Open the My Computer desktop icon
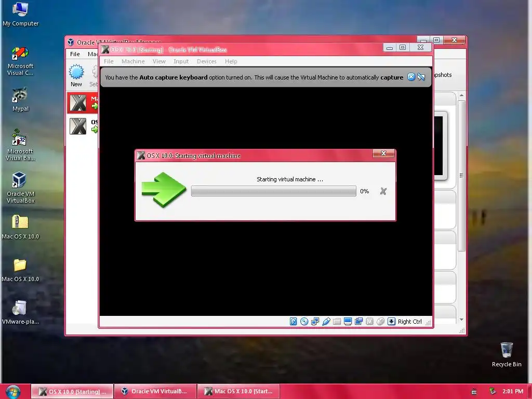Screen dimensions: 532x399 pyautogui.click(x=20, y=14)
